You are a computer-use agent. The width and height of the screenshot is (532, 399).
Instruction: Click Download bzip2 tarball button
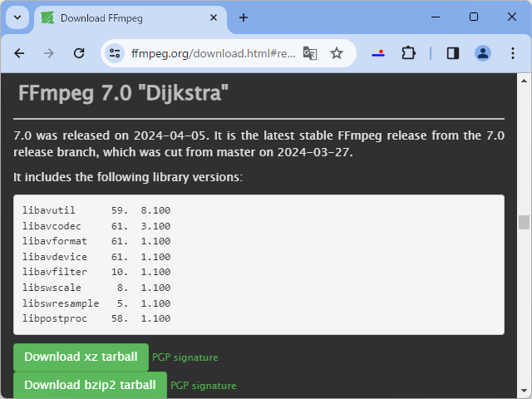pos(90,385)
